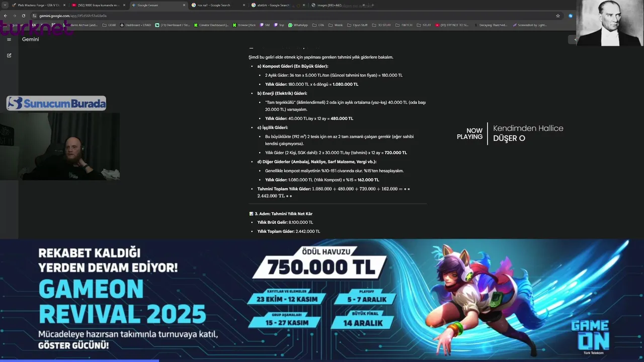Open the Top Twitch bookmark

[279, 25]
